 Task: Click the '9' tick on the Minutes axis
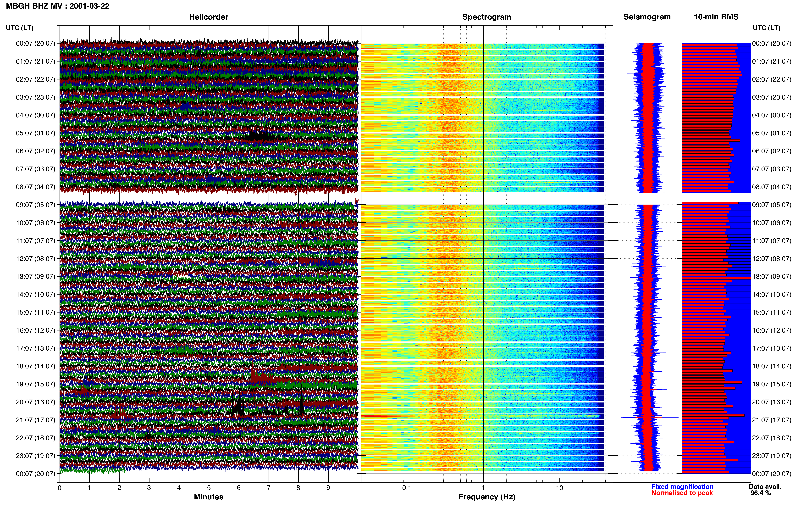(x=328, y=488)
